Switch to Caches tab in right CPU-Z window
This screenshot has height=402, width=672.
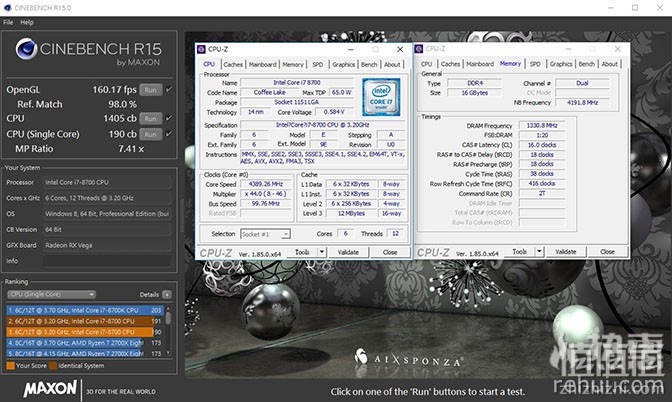point(450,64)
